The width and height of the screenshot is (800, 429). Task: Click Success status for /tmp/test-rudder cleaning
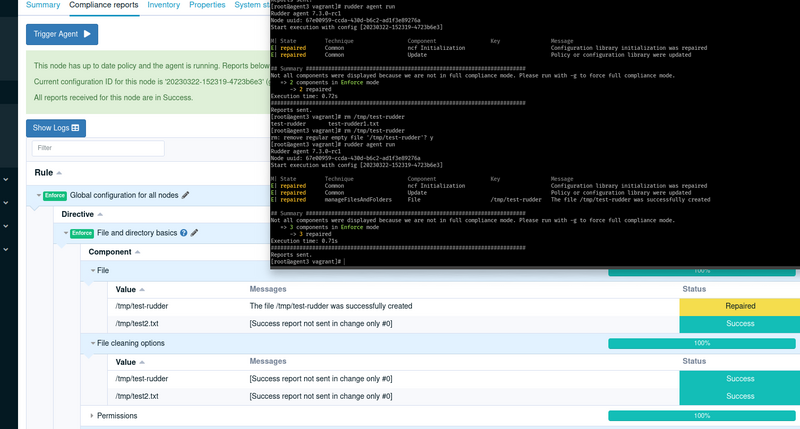pyautogui.click(x=740, y=378)
